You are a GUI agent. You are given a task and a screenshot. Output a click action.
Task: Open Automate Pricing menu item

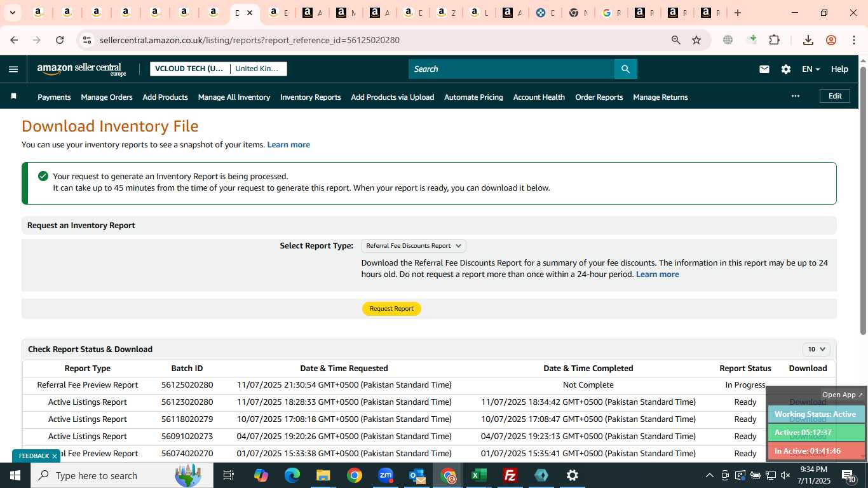point(473,97)
